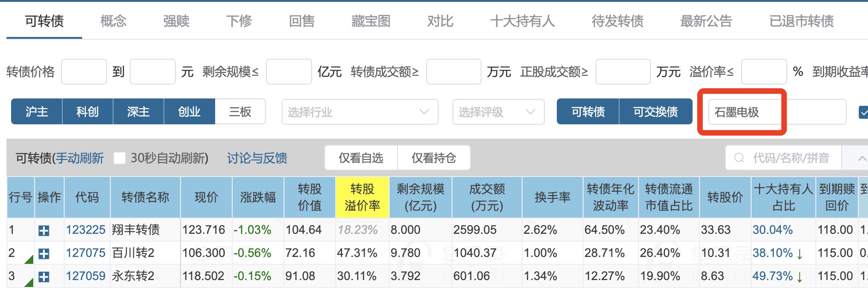Click the 手动刷新 link
This screenshot has width=868, height=293.
pyautogui.click(x=80, y=159)
